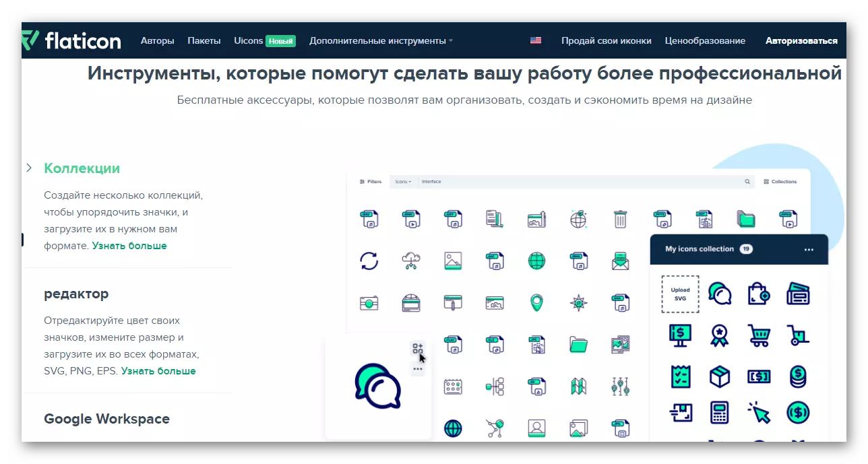868x464 pixels.
Task: Click the Filters button in preview
Action: click(370, 182)
